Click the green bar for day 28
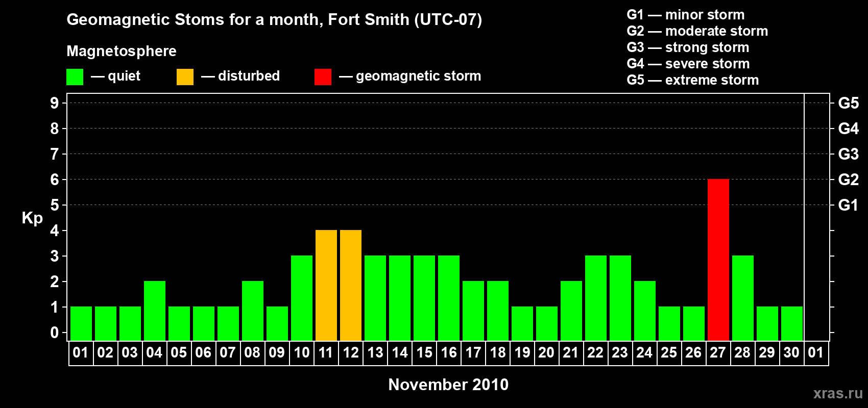The image size is (868, 408). [743, 298]
